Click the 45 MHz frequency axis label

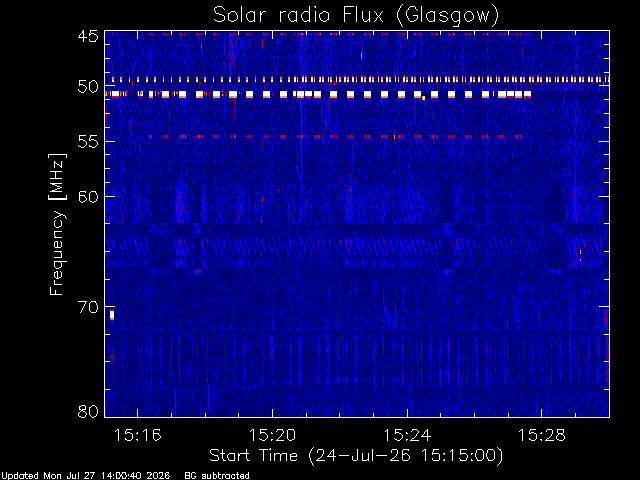(88, 36)
